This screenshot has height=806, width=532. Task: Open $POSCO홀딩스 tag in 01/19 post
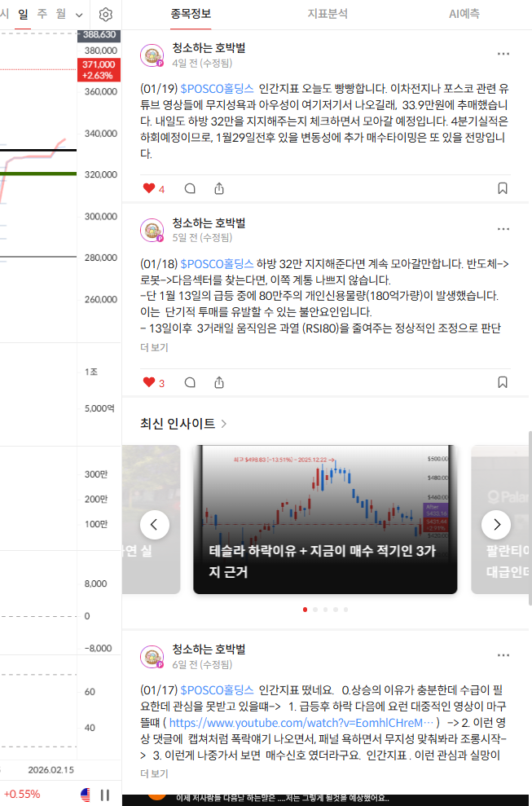pos(217,88)
